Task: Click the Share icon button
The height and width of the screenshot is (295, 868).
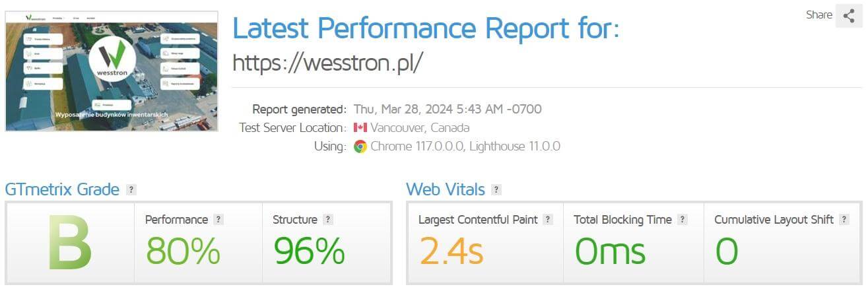Action: 849,16
